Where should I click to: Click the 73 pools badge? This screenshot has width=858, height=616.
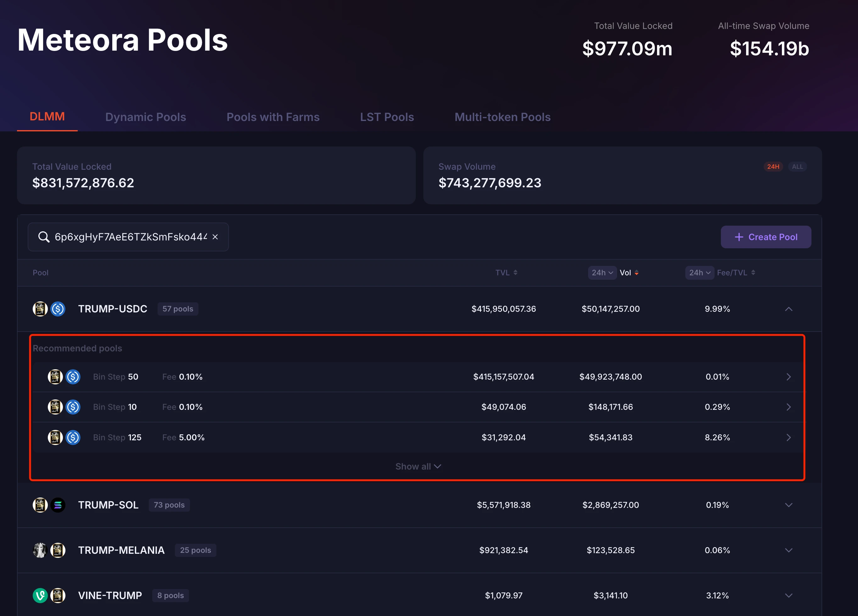pyautogui.click(x=169, y=505)
